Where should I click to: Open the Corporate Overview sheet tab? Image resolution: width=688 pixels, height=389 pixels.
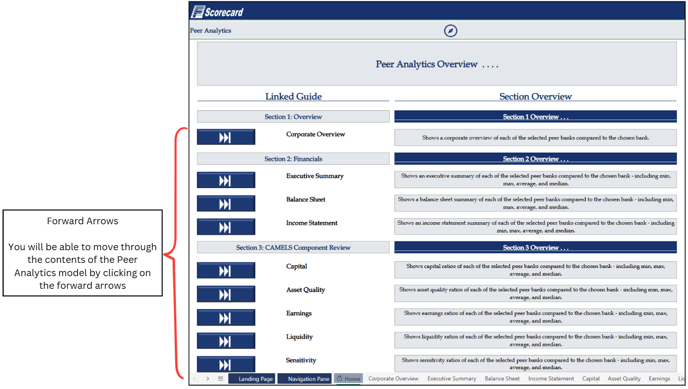pos(393,378)
